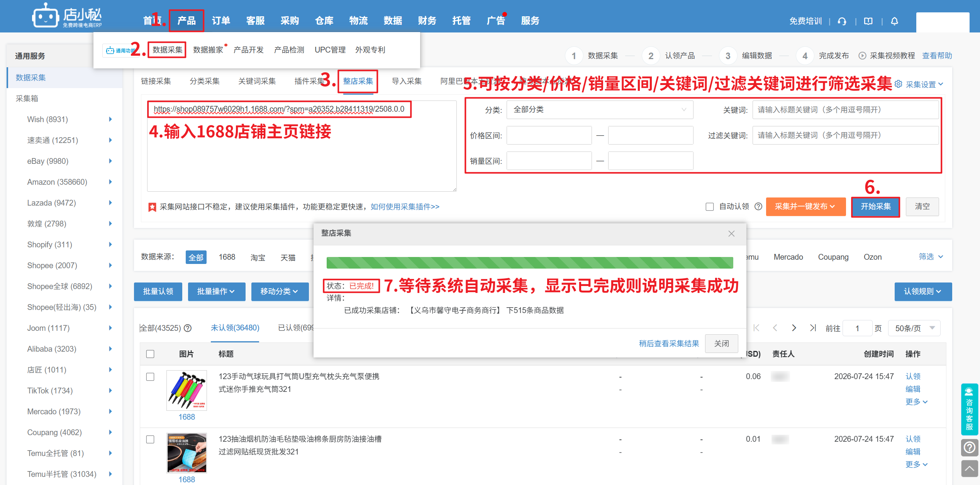Click the 采集视频教程 play icon
This screenshot has width=980, height=485.
862,56
